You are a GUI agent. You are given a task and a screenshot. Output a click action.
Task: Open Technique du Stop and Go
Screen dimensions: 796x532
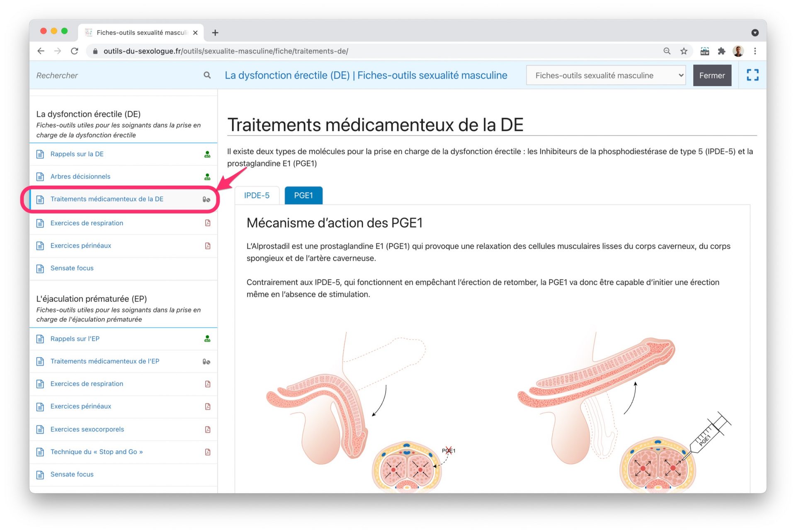pos(96,452)
